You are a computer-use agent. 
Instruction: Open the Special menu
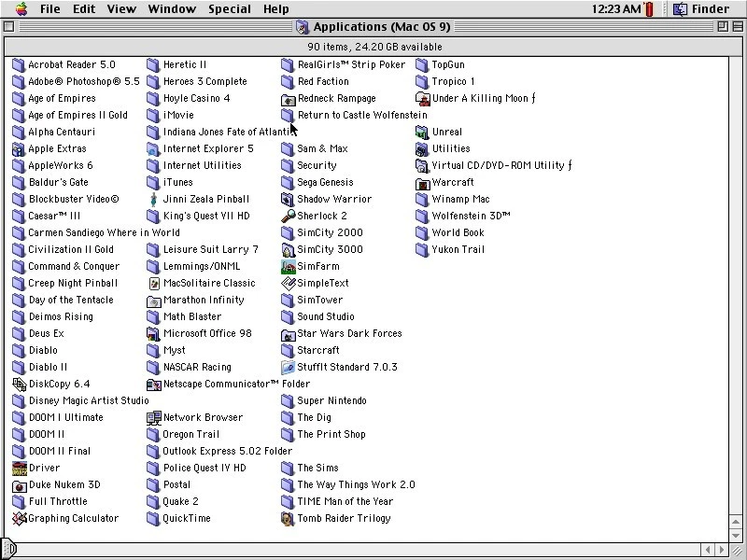point(229,8)
